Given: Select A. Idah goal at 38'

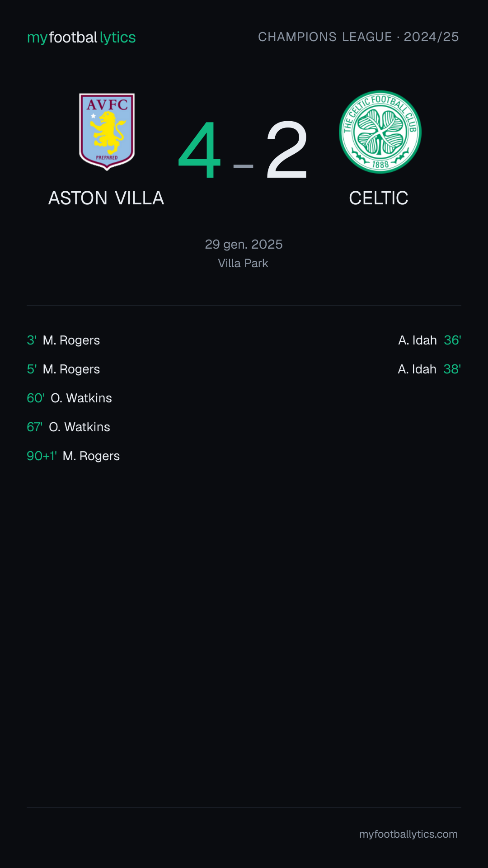Looking at the screenshot, I should [x=429, y=369].
